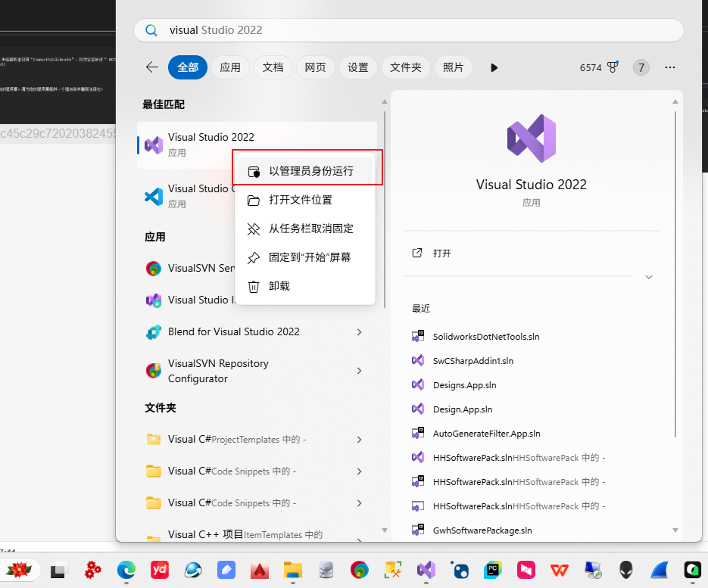Open the Visual Studio Installer result icon
Image resolution: width=708 pixels, height=588 pixels.
point(154,300)
